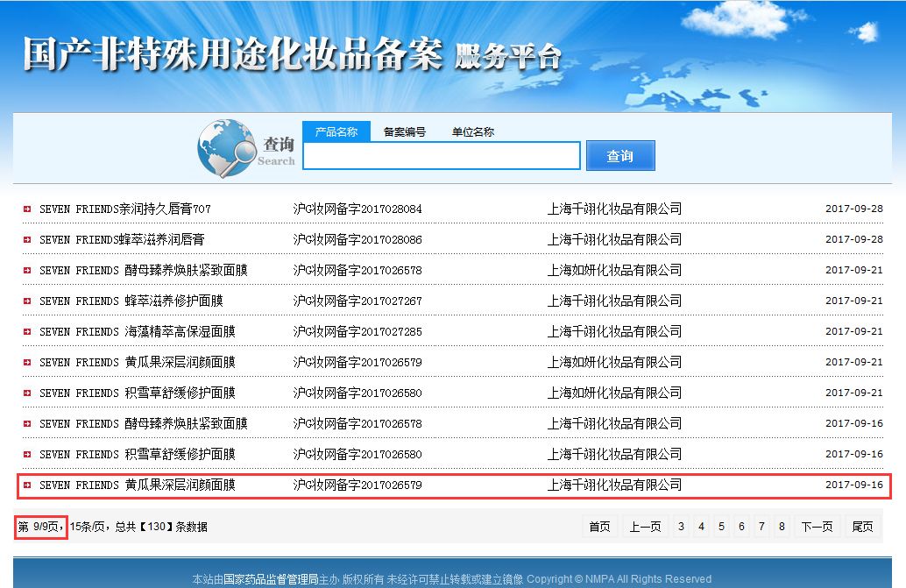906x588 pixels.
Task: Open SEVEN FRIENDS亲润持久唇膏707 record
Action: coord(125,209)
